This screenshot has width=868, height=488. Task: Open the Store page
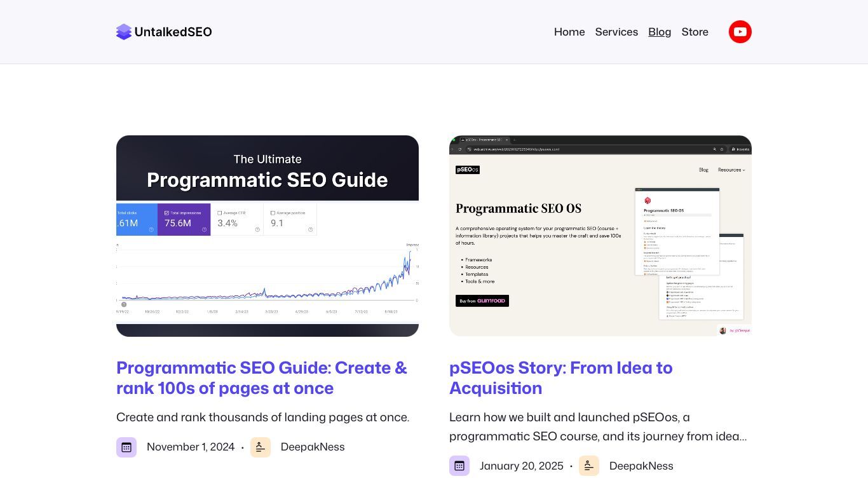tap(695, 32)
